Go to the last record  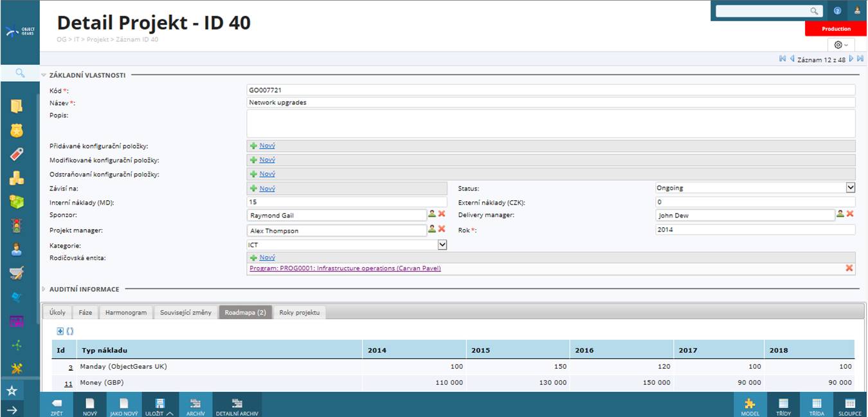[x=860, y=59]
